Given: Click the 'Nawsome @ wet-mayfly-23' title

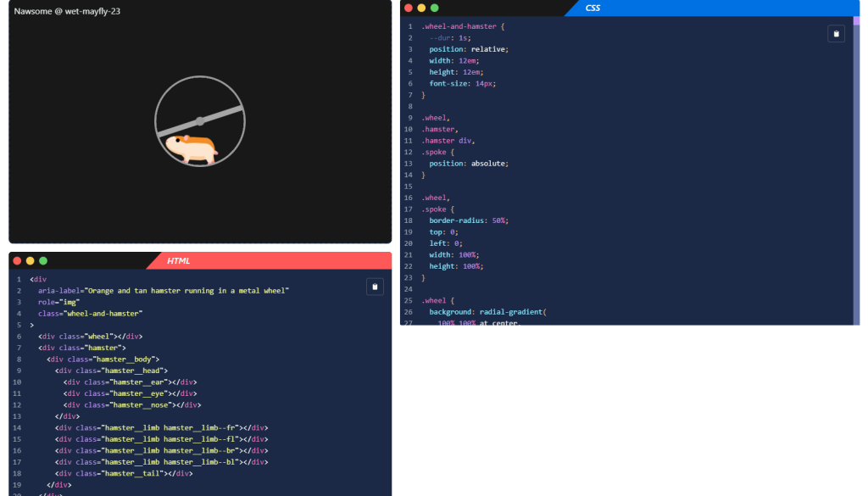Looking at the screenshot, I should pos(67,11).
